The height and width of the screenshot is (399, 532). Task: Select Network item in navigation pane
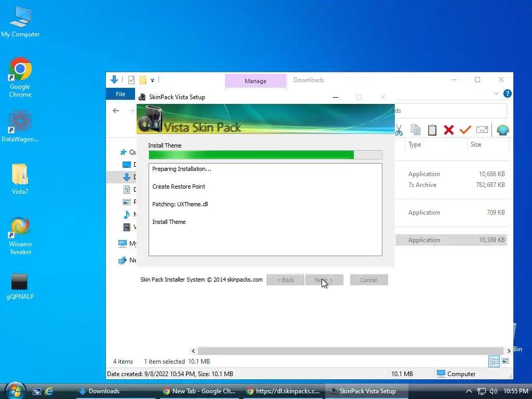[x=127, y=260]
